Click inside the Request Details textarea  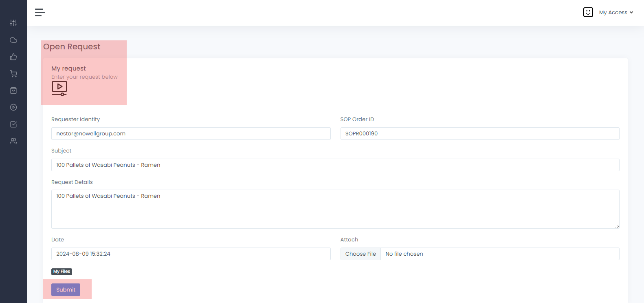335,209
